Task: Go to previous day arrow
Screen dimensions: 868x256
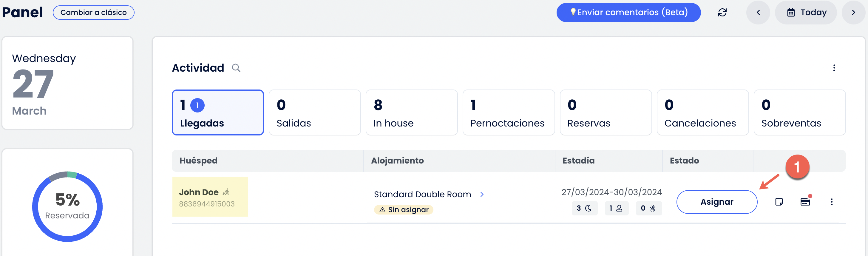Action: (758, 13)
